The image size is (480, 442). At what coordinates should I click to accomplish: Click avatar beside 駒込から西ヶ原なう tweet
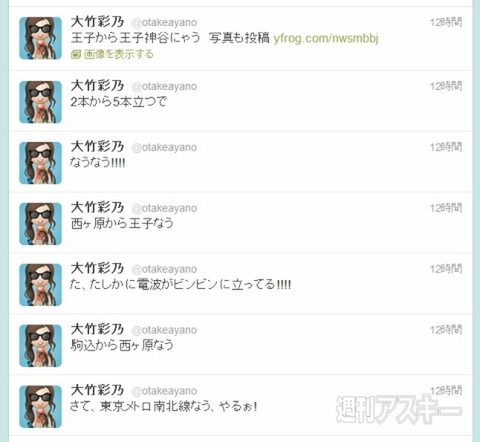click(x=40, y=346)
